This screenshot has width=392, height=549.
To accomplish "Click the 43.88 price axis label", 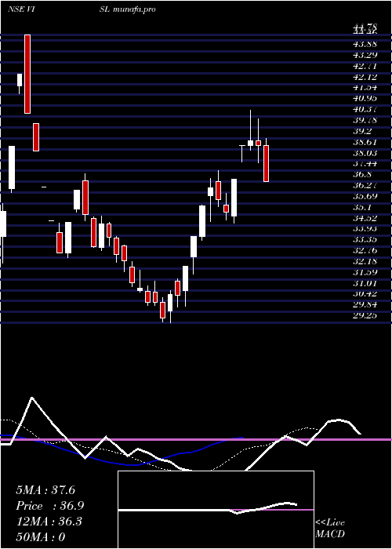I will point(365,44).
